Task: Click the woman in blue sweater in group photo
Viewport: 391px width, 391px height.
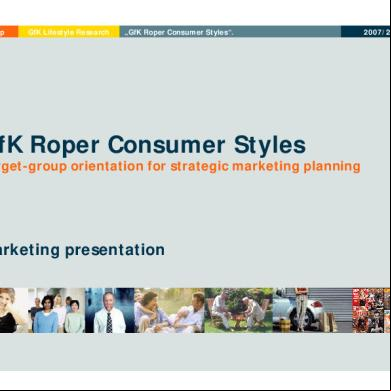Action: (x=46, y=315)
